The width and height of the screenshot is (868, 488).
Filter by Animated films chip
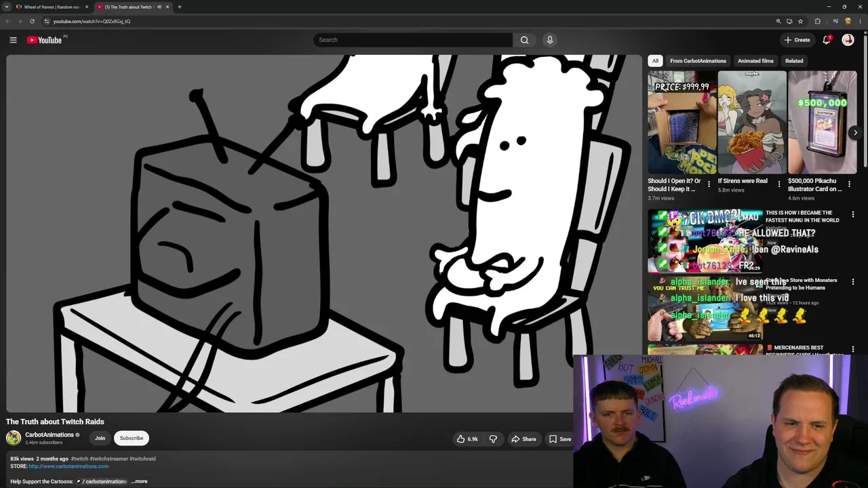[755, 61]
